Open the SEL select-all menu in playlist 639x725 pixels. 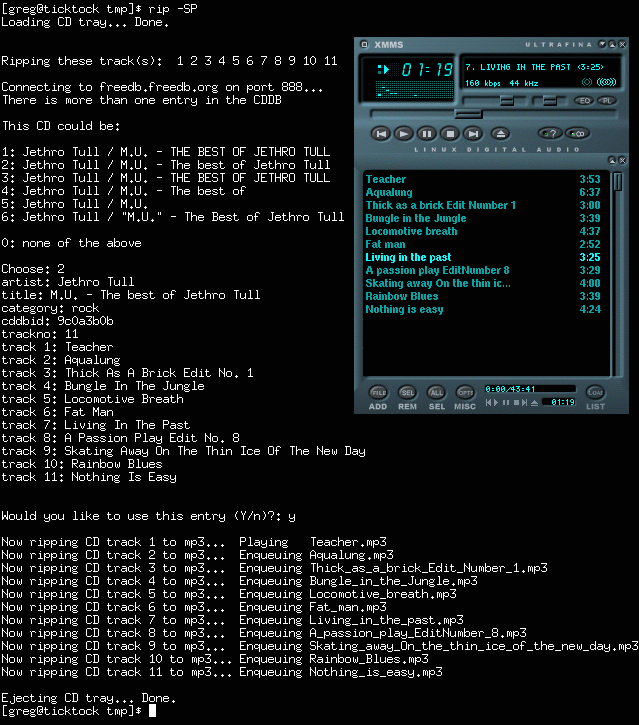(x=436, y=394)
